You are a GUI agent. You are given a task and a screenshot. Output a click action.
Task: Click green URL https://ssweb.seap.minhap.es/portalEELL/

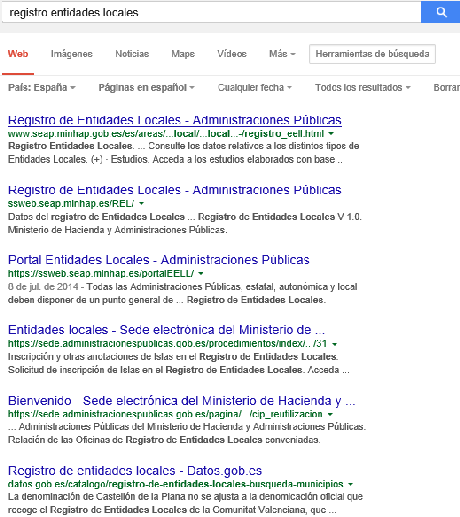[x=101, y=274]
